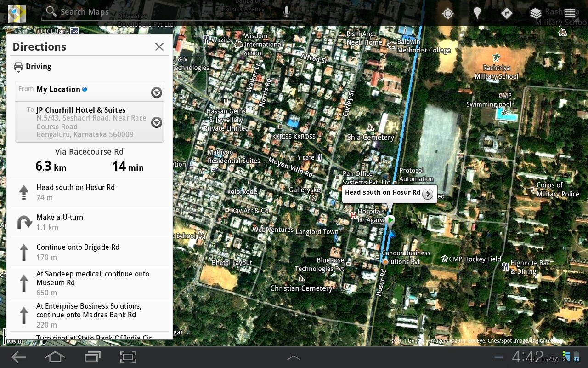Select step Make a U-turn
The width and height of the screenshot is (588, 368).
90,222
